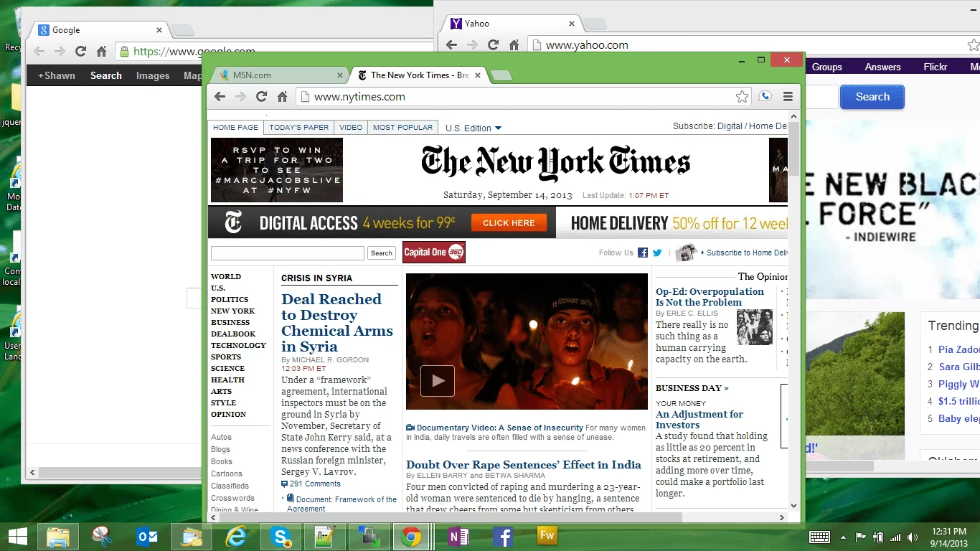The image size is (980, 551).
Task: Click the HOME PAGE tab on NYTimes
Action: (x=235, y=127)
